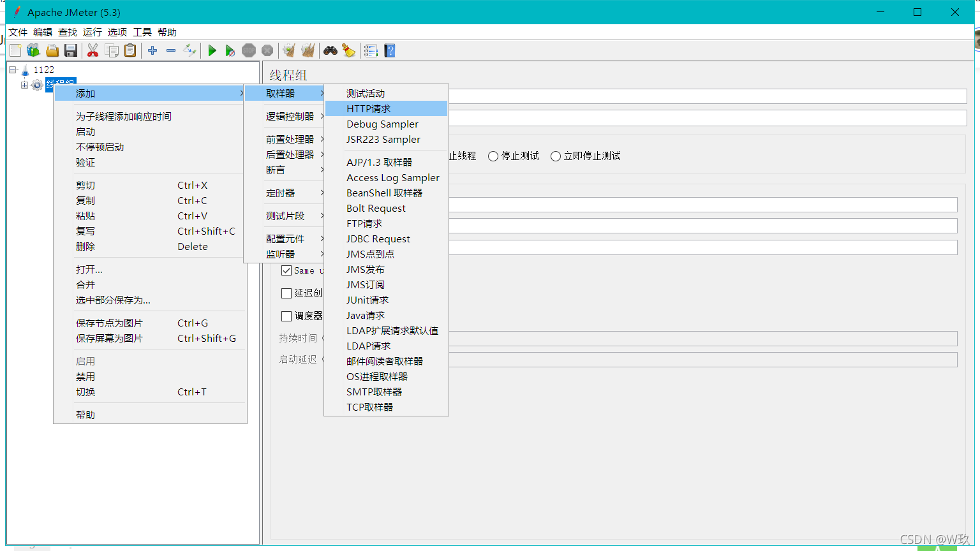Select the 1122 test plan flask icon

pos(25,70)
